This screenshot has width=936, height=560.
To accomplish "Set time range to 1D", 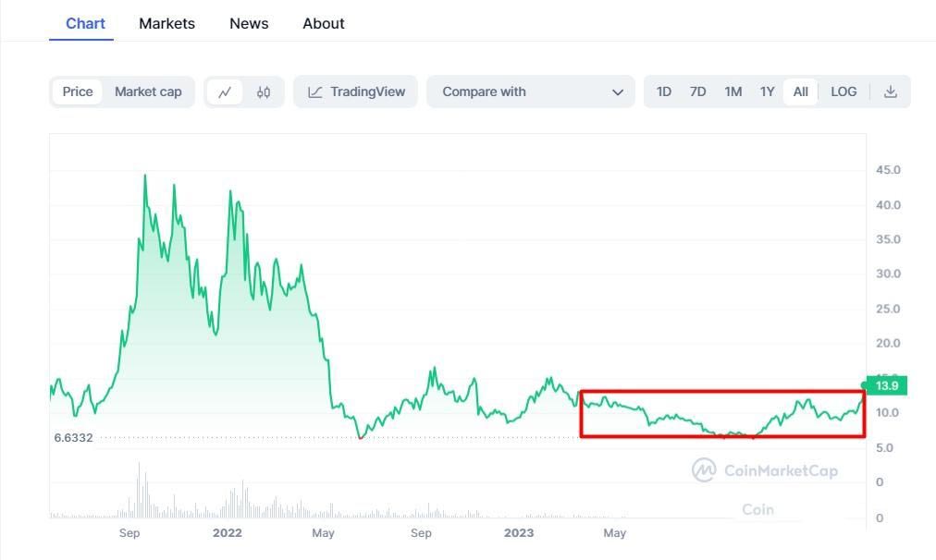I will click(x=663, y=91).
